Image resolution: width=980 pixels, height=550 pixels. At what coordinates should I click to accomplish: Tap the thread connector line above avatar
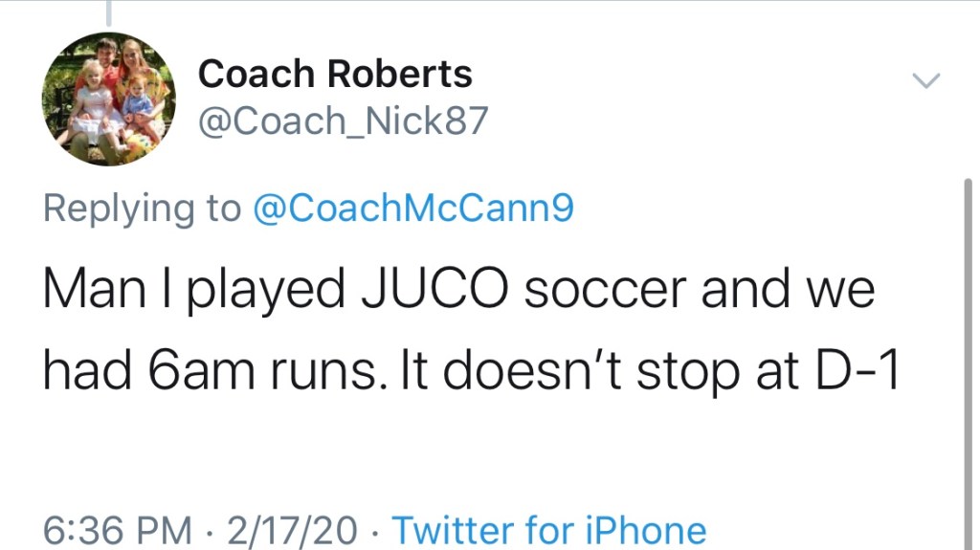click(x=108, y=11)
